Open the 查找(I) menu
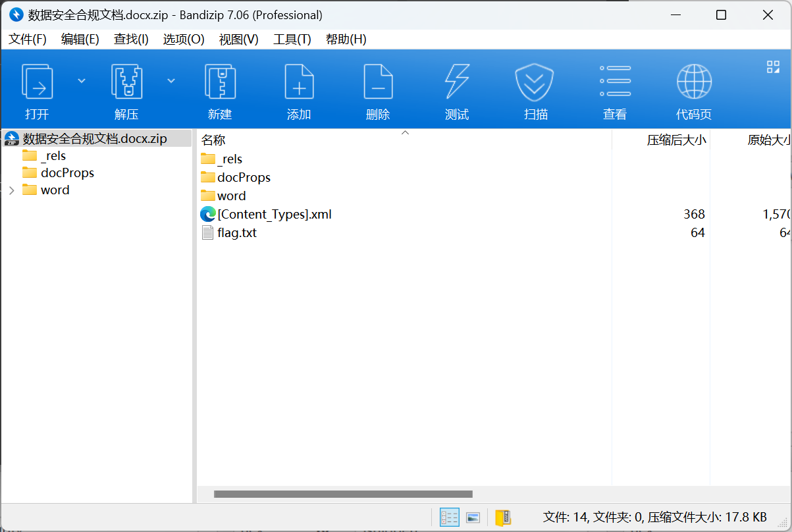This screenshot has height=532, width=792. coord(131,39)
